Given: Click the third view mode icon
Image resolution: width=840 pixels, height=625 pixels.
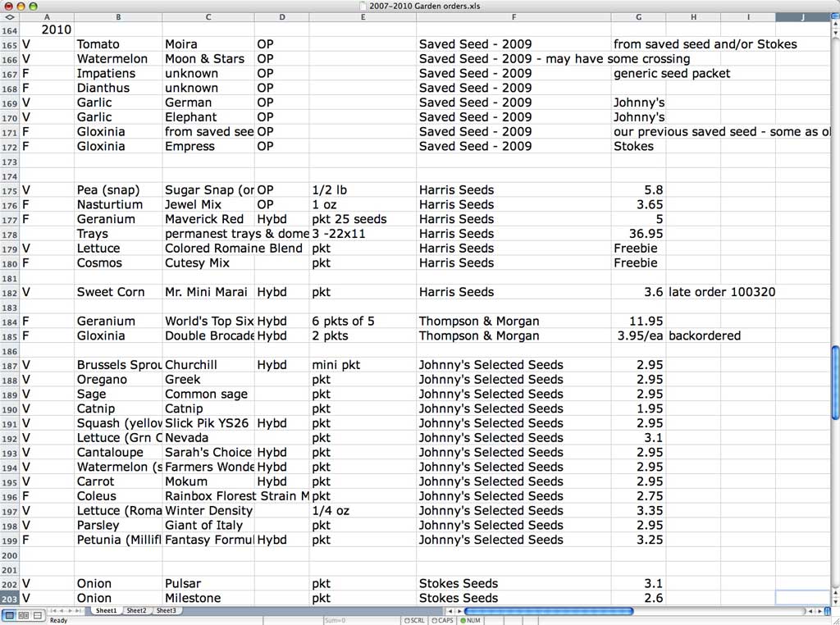Looking at the screenshot, I should [x=37, y=615].
